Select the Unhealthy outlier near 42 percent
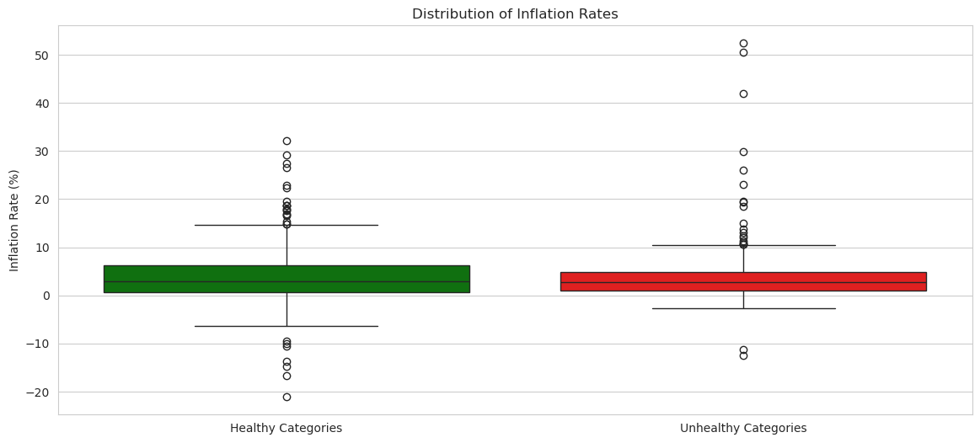This screenshot has height=443, width=980. pos(743,93)
